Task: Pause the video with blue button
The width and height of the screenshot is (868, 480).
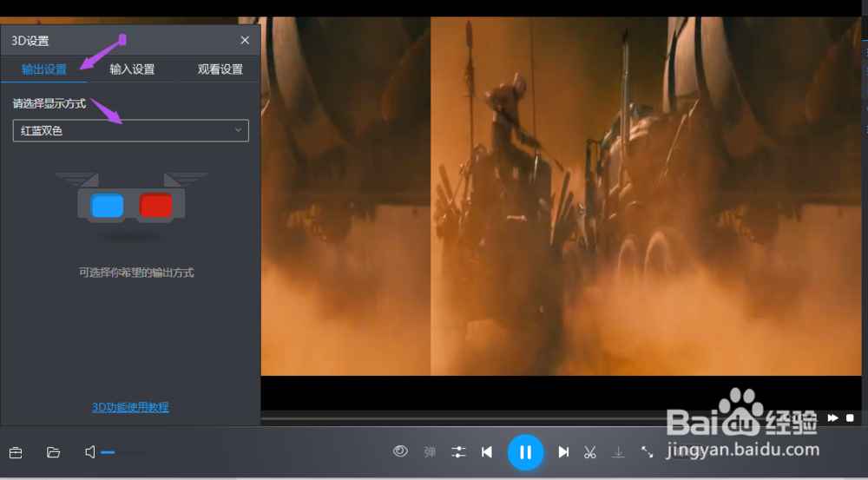Action: tap(525, 452)
